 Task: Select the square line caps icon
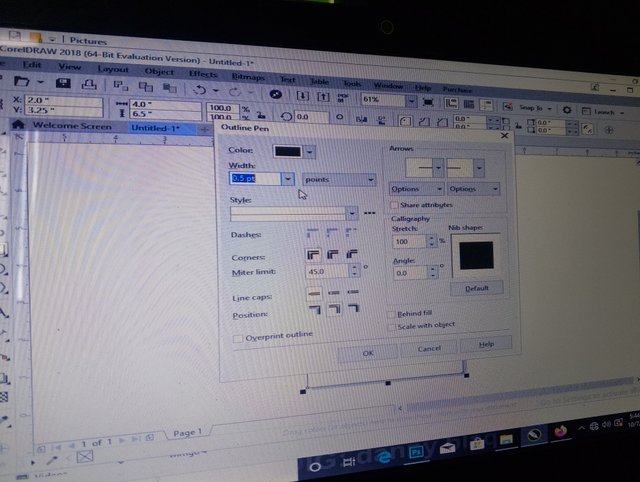point(314,293)
